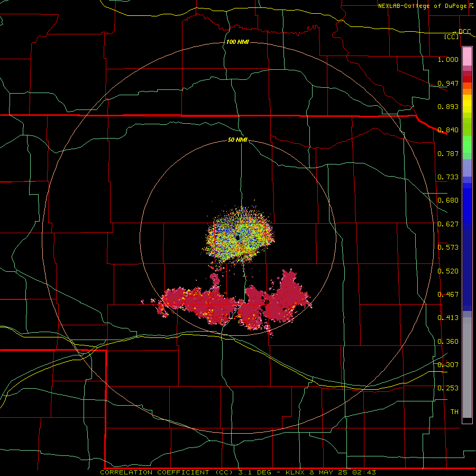Click the 0.840 scale value
This screenshot has width=476, height=476.
coord(448,130)
